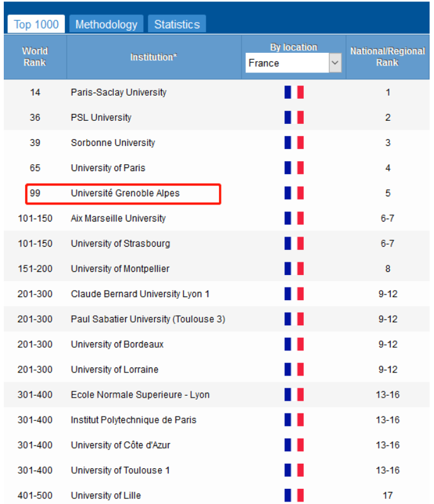The height and width of the screenshot is (504, 434).
Task: Click world rank 39 cell
Action: pyautogui.click(x=35, y=143)
